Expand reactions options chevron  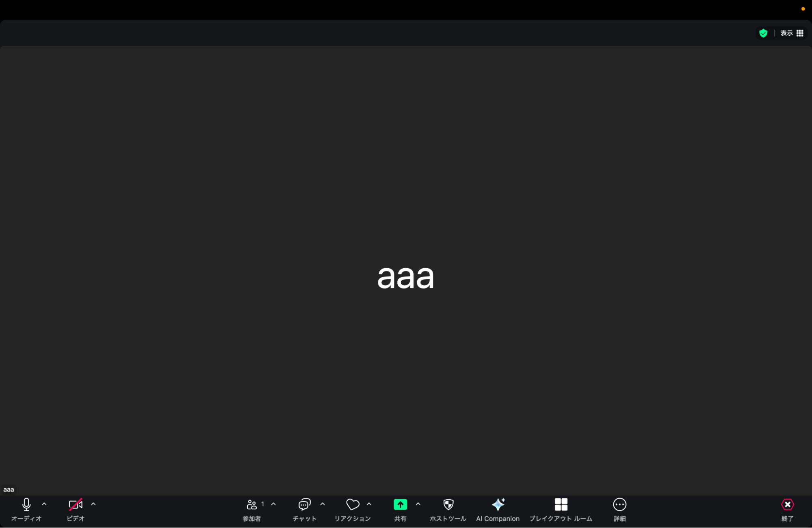click(x=369, y=504)
